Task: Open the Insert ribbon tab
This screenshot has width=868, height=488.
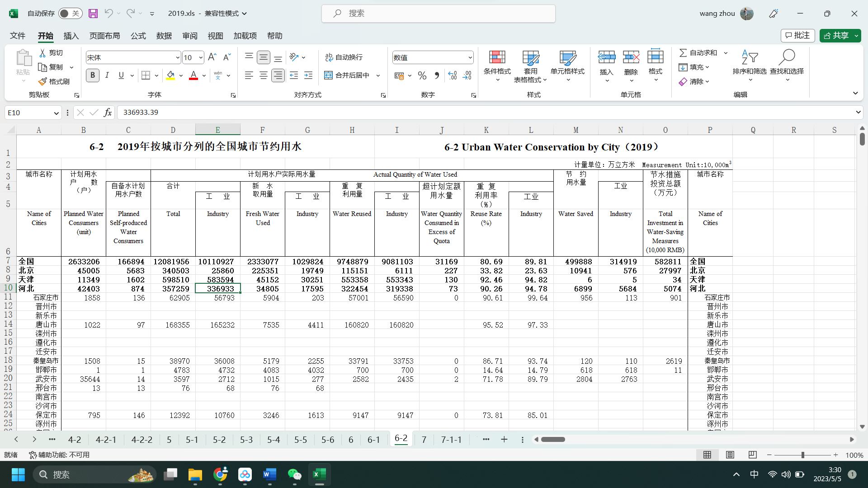Action: pos(71,36)
